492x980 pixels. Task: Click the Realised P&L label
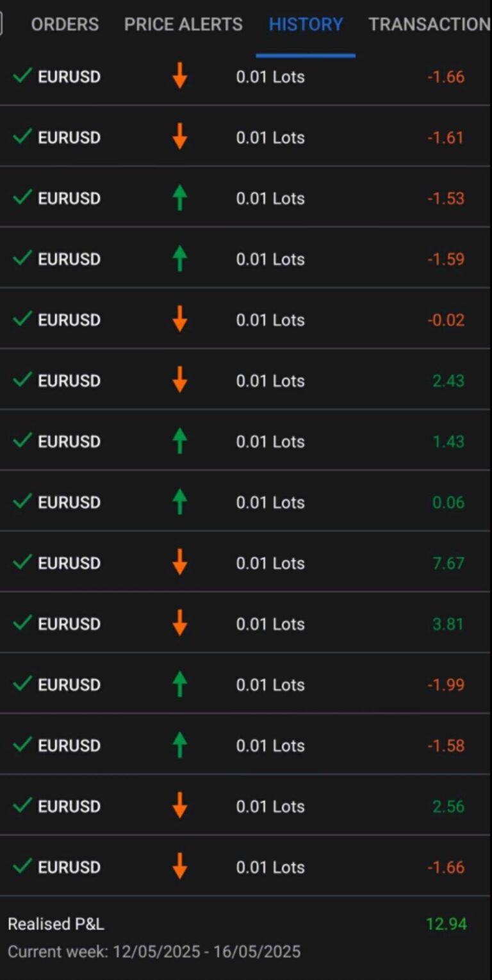pyautogui.click(x=56, y=924)
